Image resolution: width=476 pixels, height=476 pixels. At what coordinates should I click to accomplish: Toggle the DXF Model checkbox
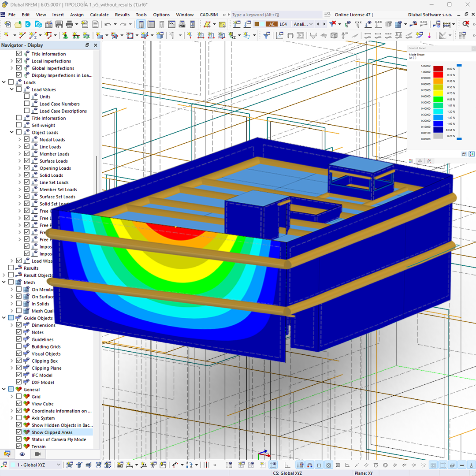click(19, 382)
